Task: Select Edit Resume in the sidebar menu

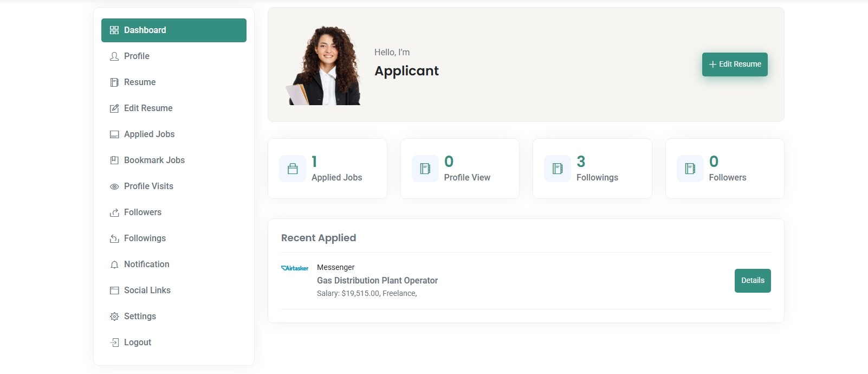Action: [174, 108]
